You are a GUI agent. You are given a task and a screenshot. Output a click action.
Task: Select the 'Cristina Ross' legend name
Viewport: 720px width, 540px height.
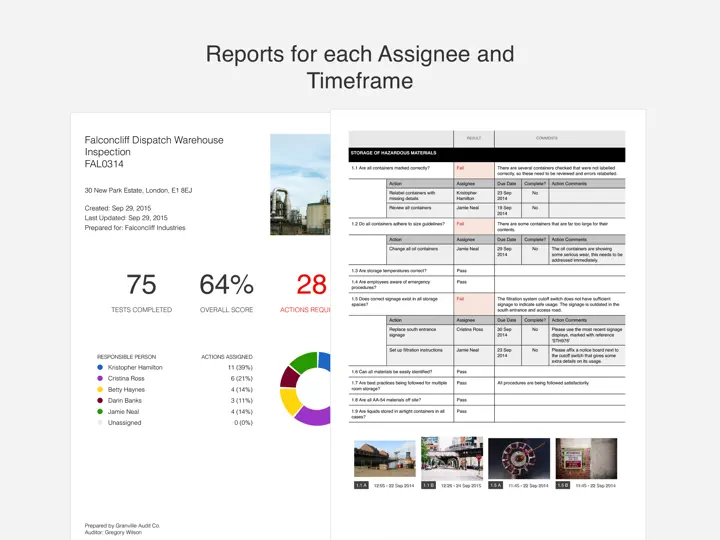tap(126, 378)
